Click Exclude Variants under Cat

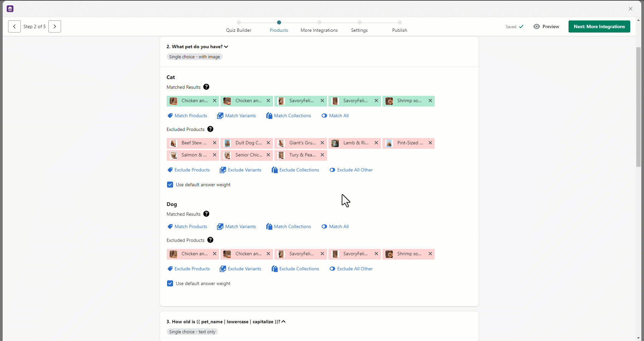pos(240,170)
